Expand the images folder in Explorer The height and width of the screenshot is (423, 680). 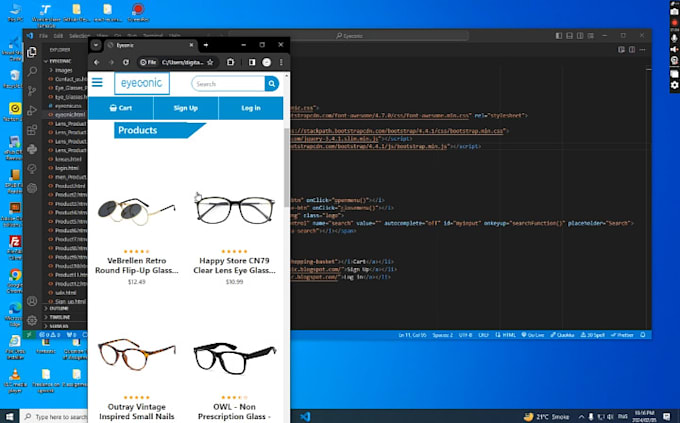[63, 70]
